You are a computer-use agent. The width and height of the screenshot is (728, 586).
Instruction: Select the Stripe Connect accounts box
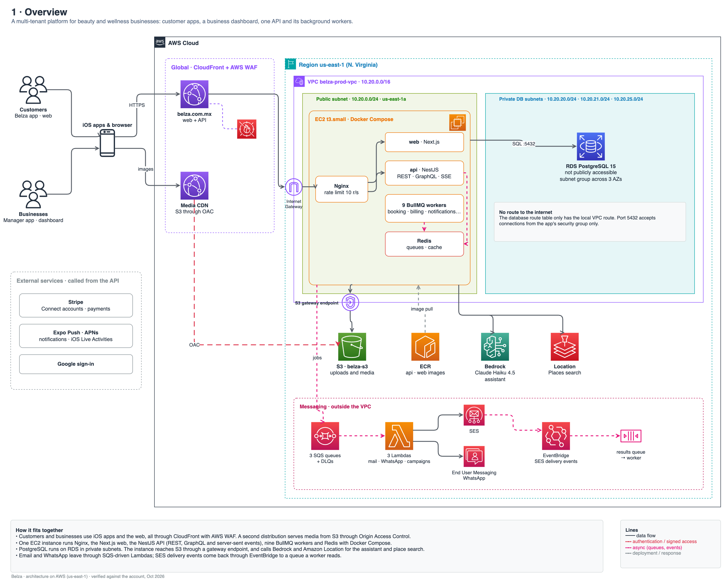[76, 306]
